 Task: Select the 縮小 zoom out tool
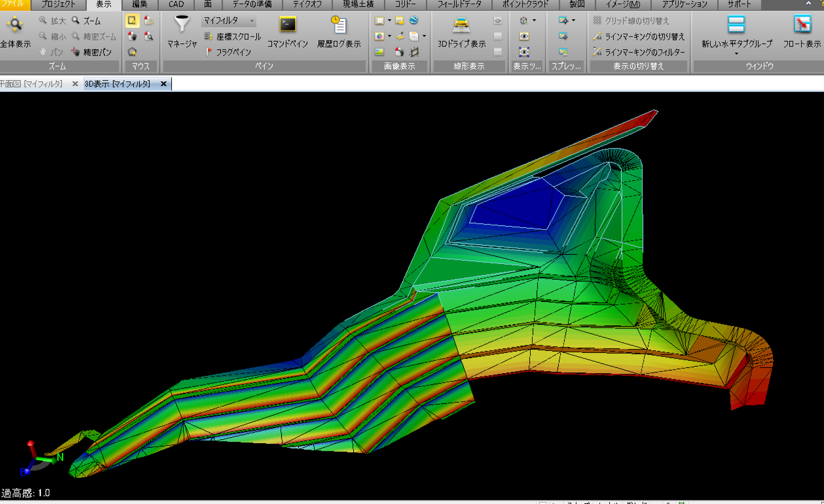52,36
